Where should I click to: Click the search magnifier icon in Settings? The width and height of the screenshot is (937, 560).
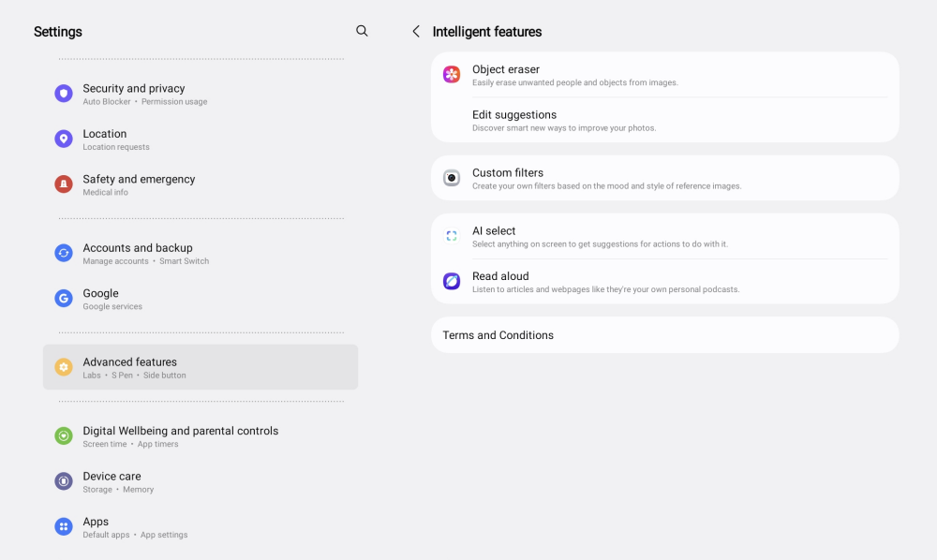click(362, 31)
